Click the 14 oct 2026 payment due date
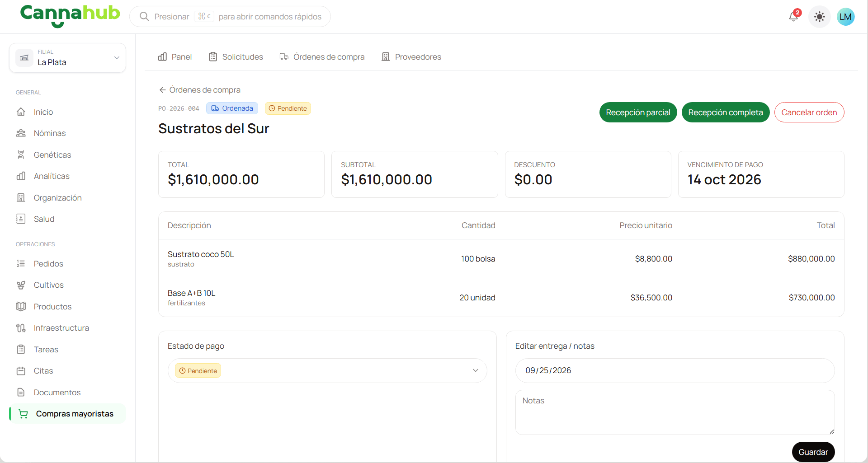The image size is (868, 463). point(724,179)
